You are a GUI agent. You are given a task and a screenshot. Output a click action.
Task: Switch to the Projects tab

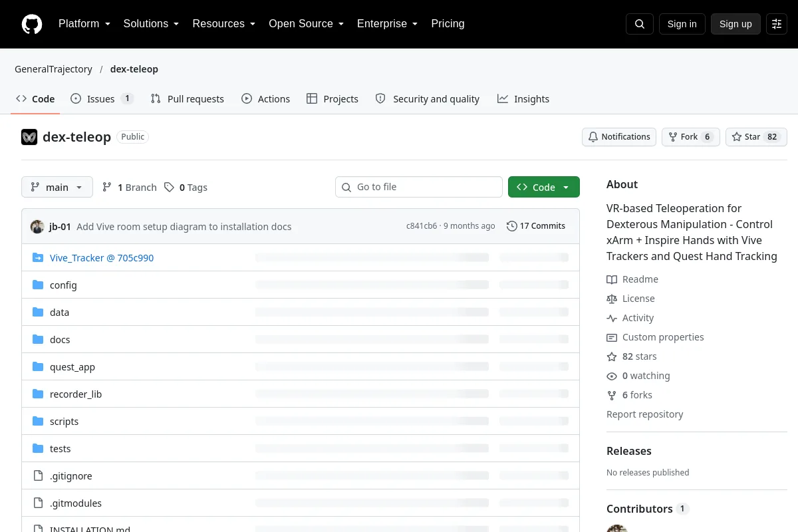[332, 98]
